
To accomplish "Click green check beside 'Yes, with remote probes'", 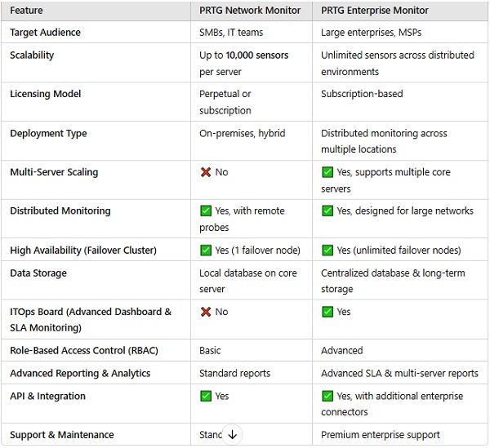I will coord(206,211).
